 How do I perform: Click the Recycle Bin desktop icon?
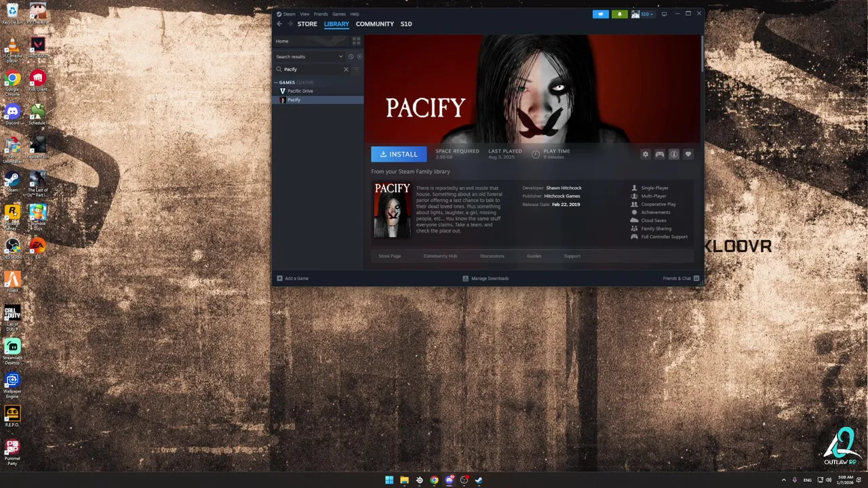tap(12, 14)
